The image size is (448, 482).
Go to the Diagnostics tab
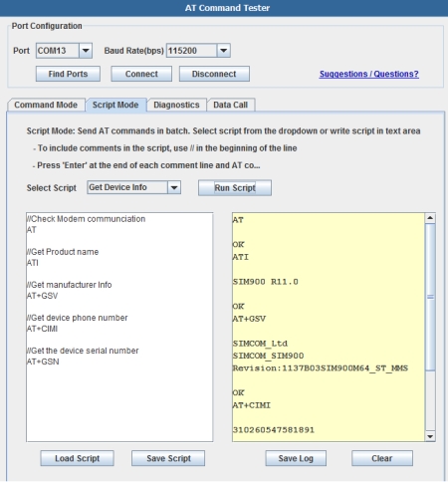(176, 105)
